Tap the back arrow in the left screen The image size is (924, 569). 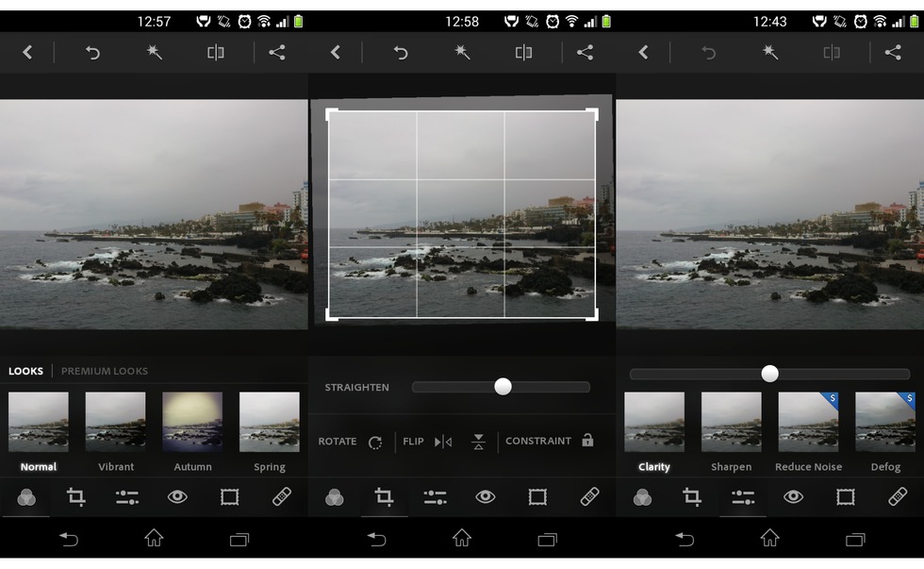pos(27,53)
